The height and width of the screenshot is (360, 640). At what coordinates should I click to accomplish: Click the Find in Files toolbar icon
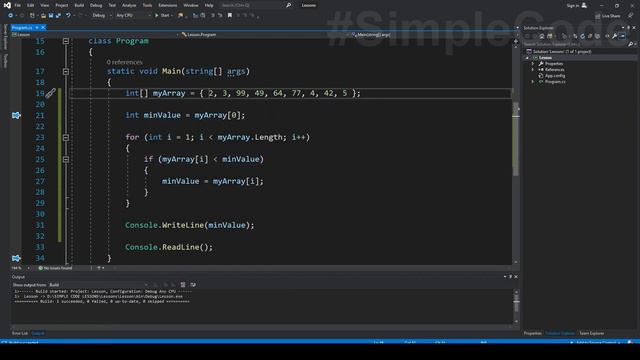(x=180, y=16)
